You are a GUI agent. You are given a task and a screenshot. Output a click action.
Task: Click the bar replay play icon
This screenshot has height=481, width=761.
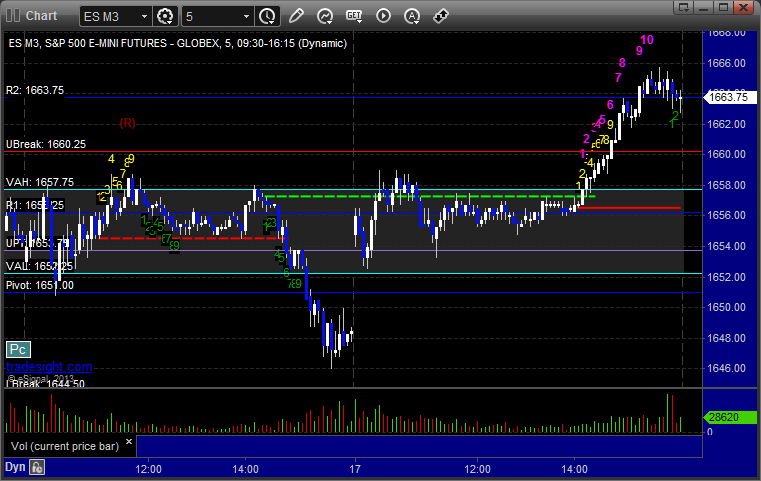pyautogui.click(x=383, y=16)
